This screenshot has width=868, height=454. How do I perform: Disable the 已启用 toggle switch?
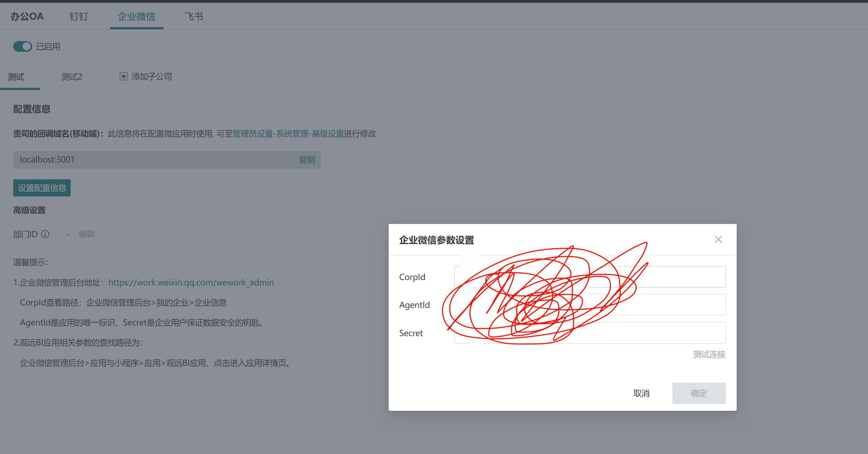22,46
